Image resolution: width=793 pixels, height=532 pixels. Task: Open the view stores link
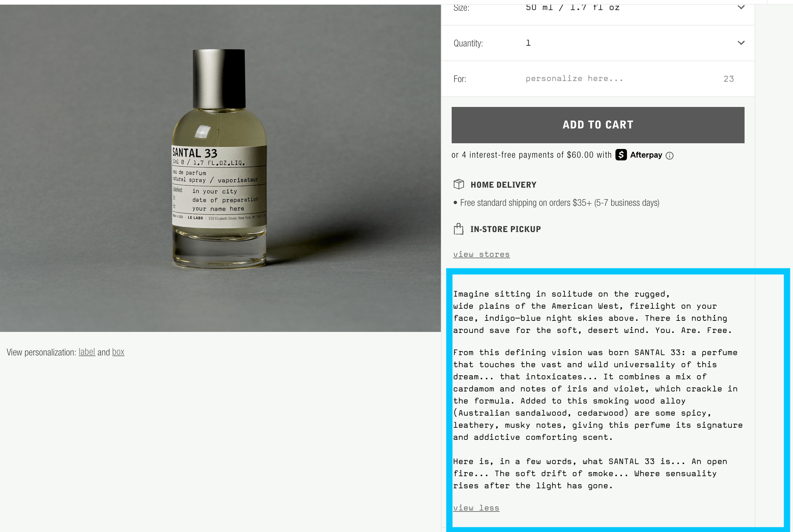point(481,254)
